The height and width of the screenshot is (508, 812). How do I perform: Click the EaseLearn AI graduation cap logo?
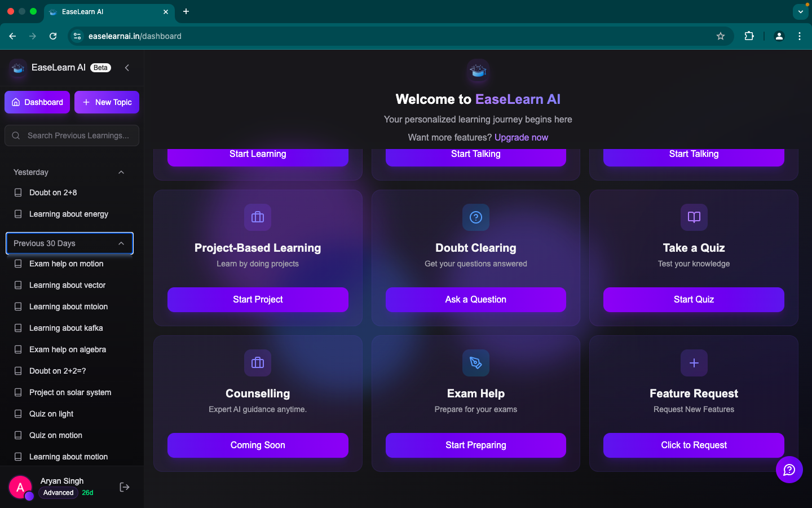click(x=478, y=70)
